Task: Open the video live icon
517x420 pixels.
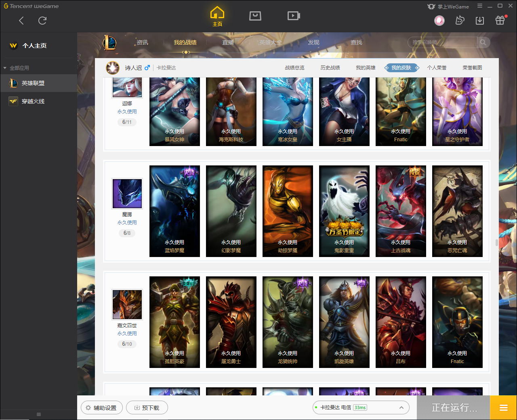Action: click(x=294, y=16)
